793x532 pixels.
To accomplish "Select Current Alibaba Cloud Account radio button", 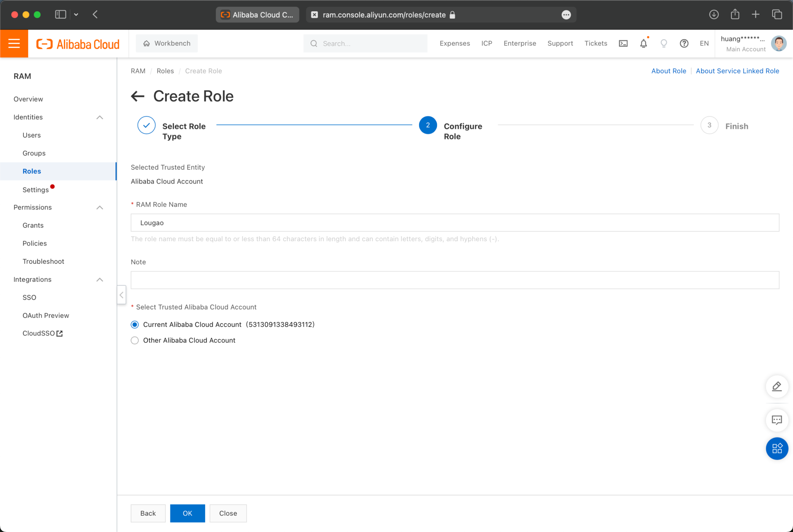I will 135,324.
